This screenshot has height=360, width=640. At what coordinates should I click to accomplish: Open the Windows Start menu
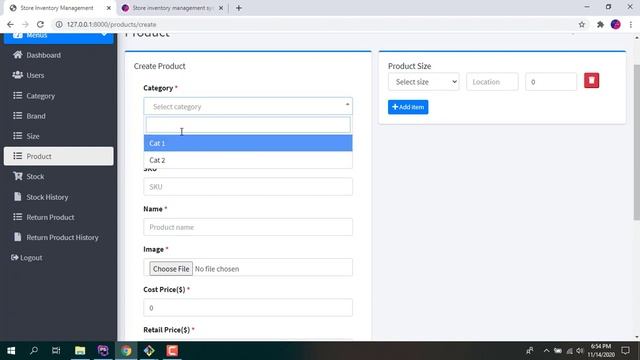pyautogui.click(x=11, y=351)
